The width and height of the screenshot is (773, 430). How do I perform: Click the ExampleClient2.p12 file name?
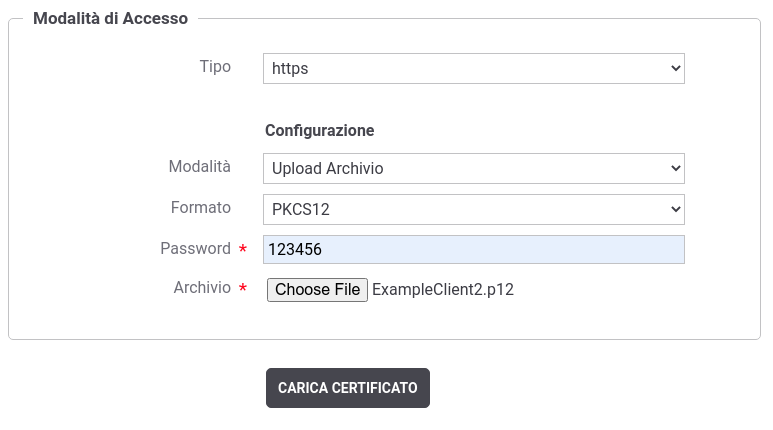443,289
